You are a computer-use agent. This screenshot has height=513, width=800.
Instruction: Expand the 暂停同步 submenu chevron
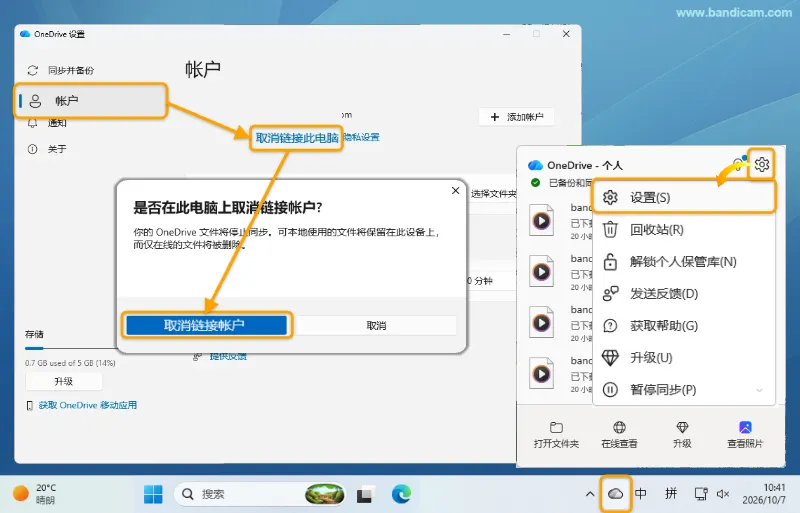tap(759, 390)
